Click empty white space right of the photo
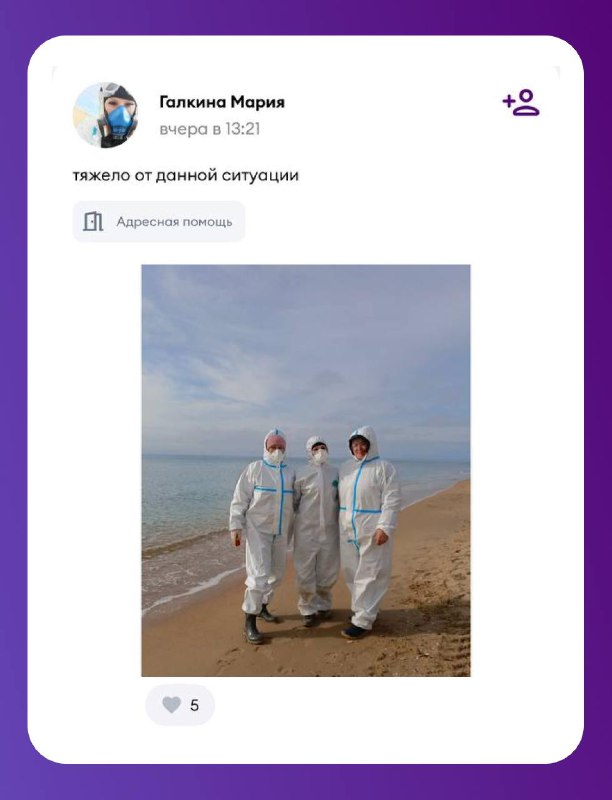612x800 pixels. 525,469
